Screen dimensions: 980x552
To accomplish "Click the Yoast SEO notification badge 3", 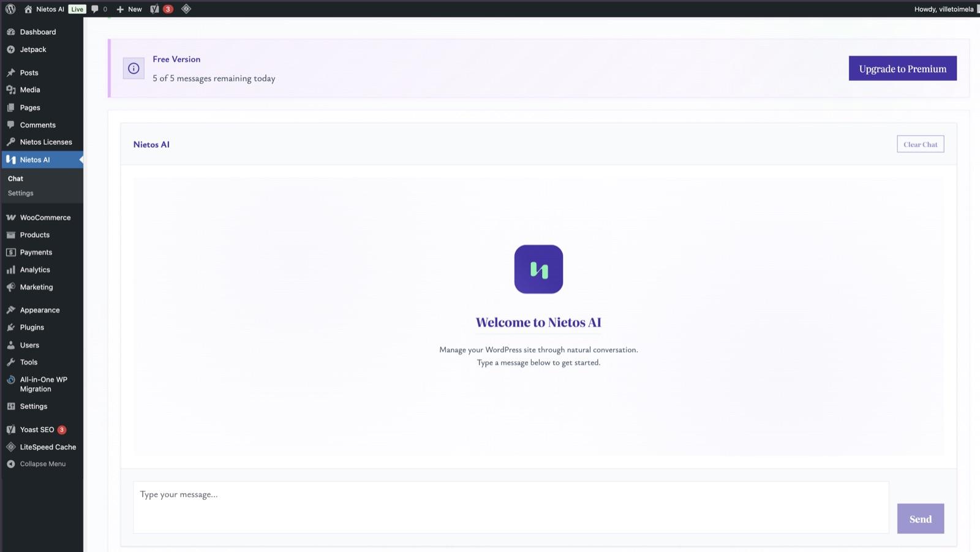I will (x=62, y=429).
